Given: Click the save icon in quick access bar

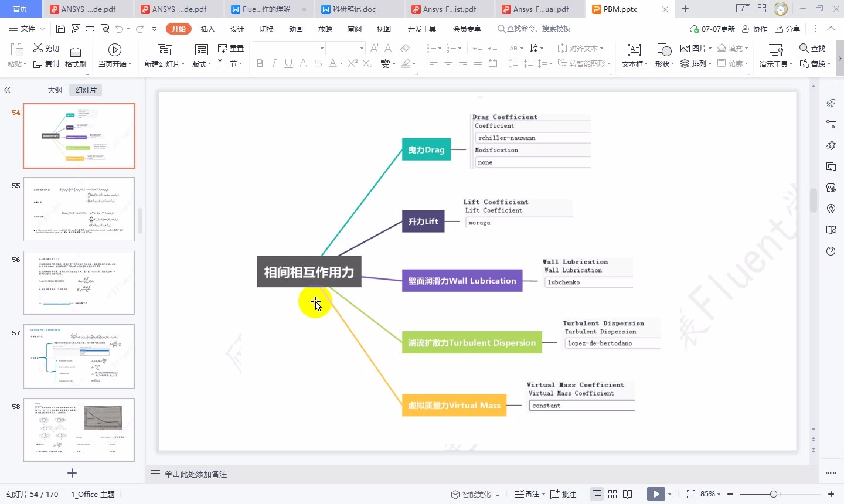Looking at the screenshot, I should click(60, 29).
